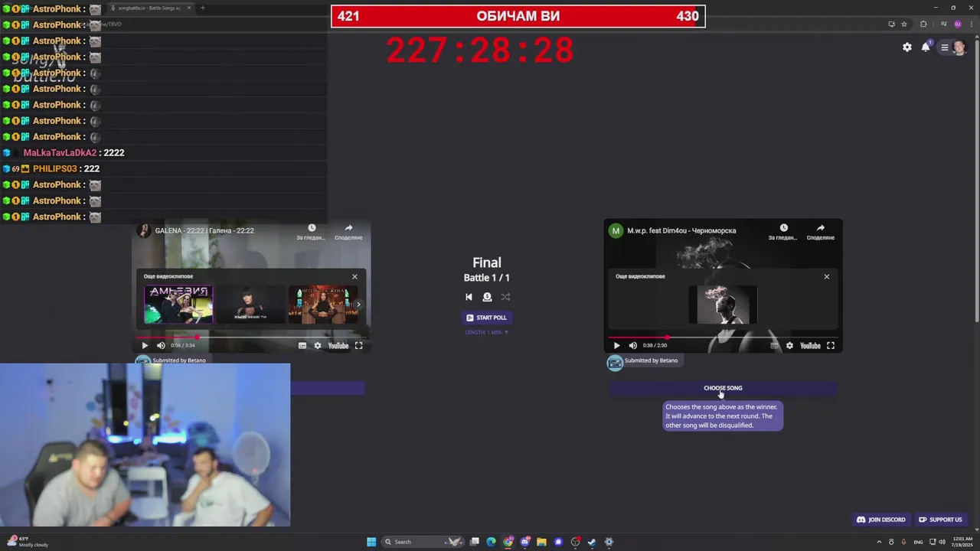
Task: Open the GALENA video on YouTube
Action: coord(338,346)
